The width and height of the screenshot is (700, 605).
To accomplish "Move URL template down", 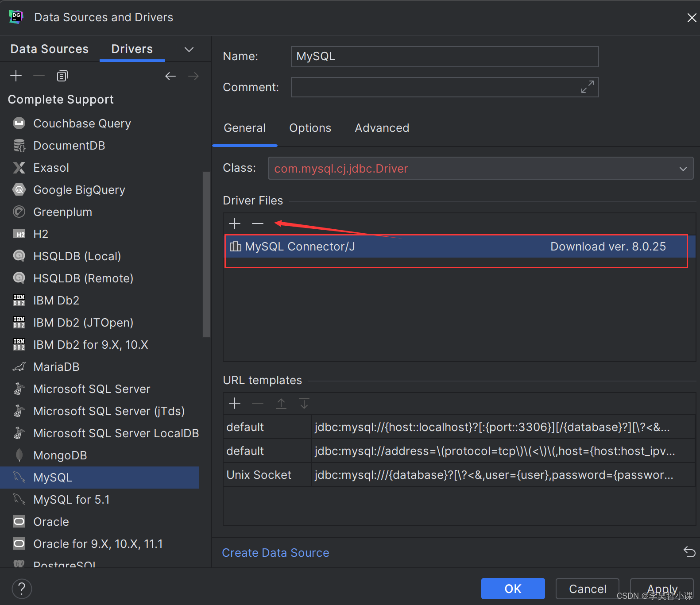I will point(304,403).
